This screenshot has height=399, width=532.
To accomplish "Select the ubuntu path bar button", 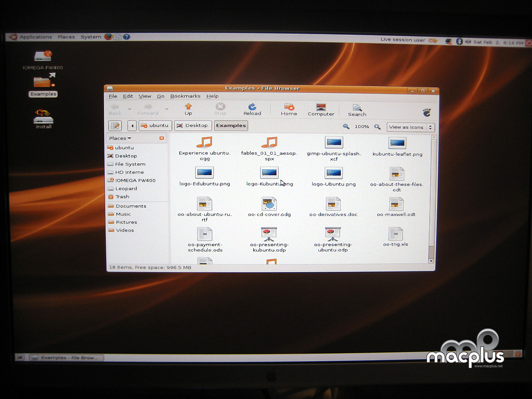I will point(155,126).
